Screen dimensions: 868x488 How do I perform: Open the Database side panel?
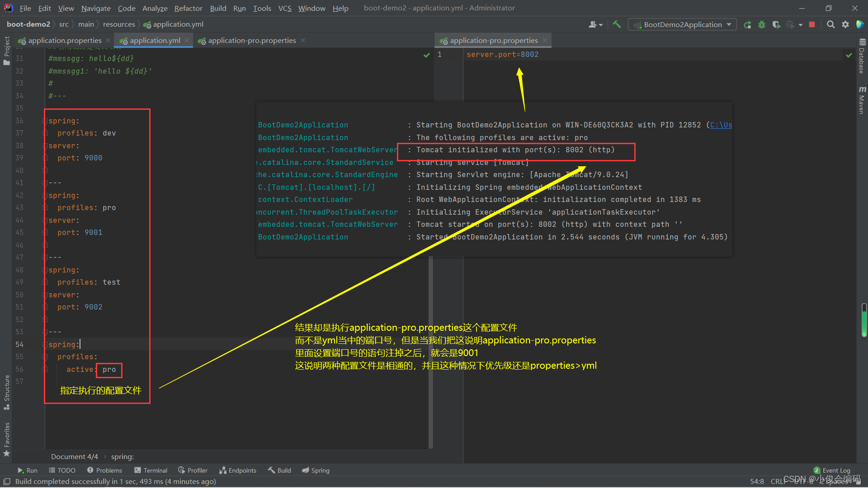pyautogui.click(x=861, y=59)
